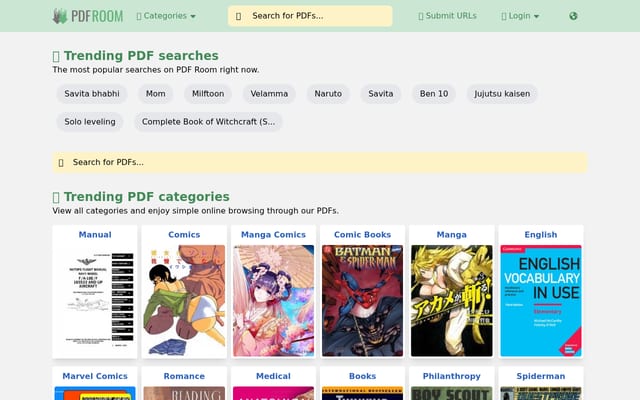Viewport: 640px width, 400px height.
Task: Open the Manga category title link
Action: pos(451,235)
